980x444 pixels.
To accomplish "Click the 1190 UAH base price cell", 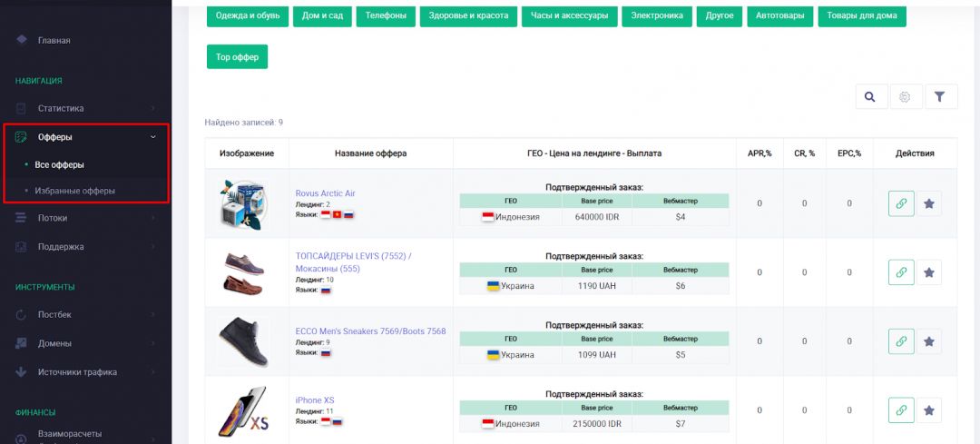I will click(597, 286).
